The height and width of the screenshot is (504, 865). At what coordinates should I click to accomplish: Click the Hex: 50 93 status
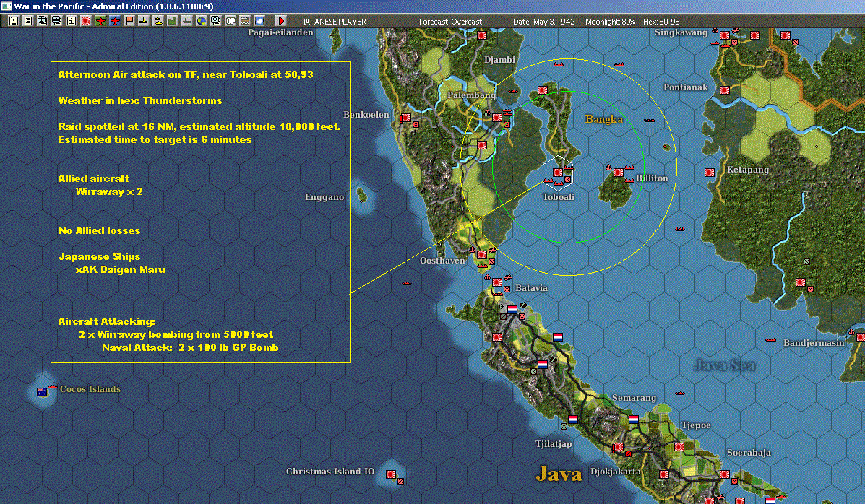(661, 22)
